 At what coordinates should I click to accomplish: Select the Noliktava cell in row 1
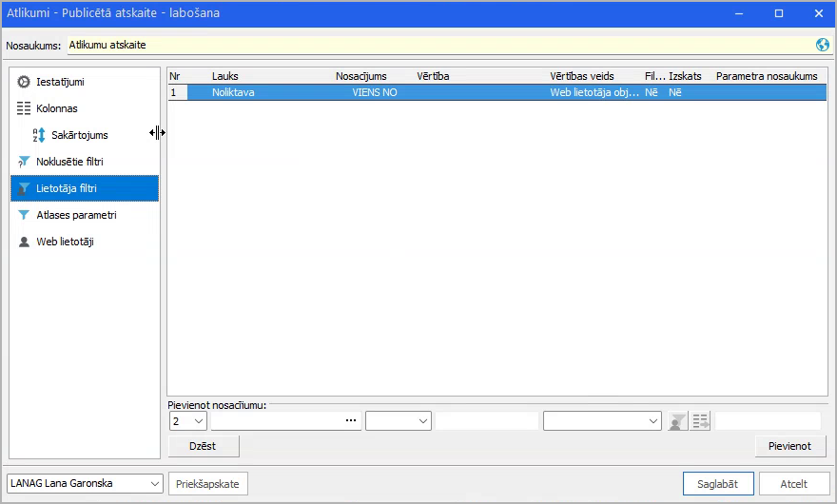click(233, 92)
